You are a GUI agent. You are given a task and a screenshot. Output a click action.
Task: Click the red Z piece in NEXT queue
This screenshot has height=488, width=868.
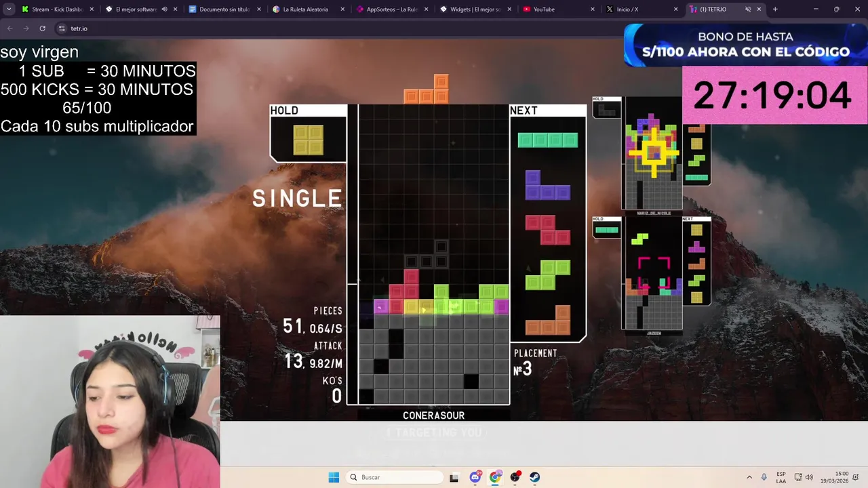click(548, 230)
